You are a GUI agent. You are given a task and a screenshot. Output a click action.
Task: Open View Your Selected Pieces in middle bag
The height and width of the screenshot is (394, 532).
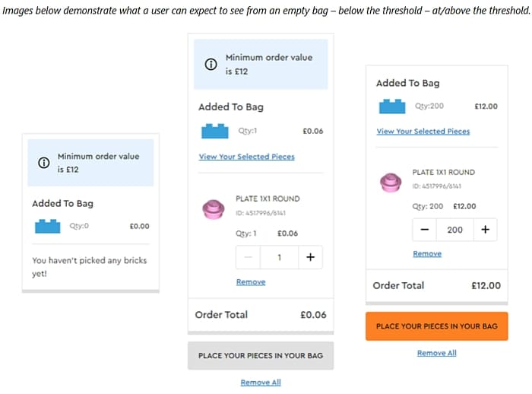[x=247, y=157]
